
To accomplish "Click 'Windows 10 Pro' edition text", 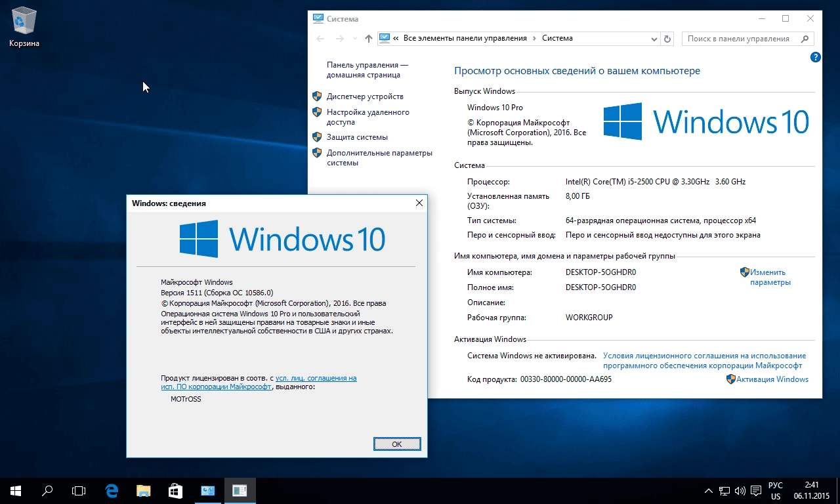I will pyautogui.click(x=495, y=108).
